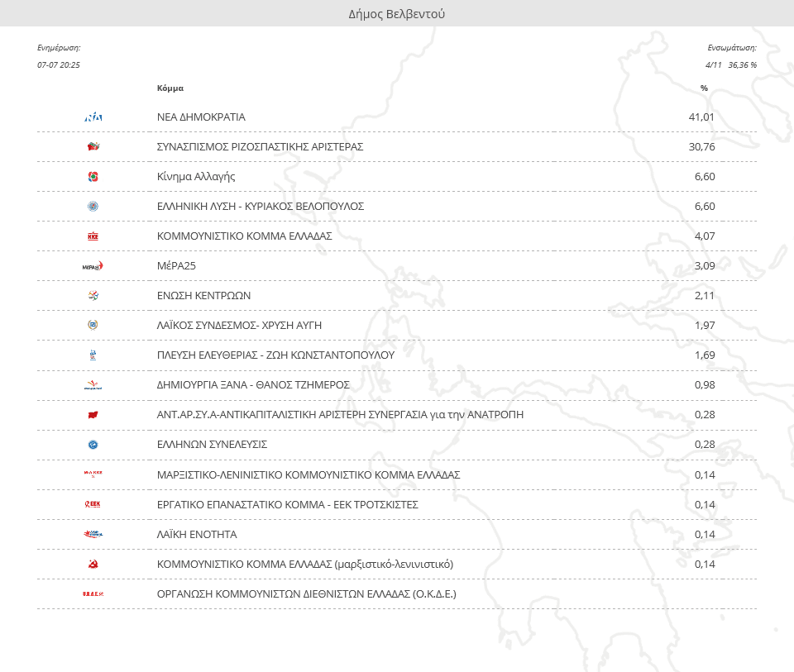The width and height of the screenshot is (794, 672).
Task: Select ΕΛΛΗΝΙΚΗ ΛΥΣΗ - ΚΥΡΙΑΚΟΣ ΒΕΛΟΠΟΥΛΟΣ name
Action: pyautogui.click(x=261, y=207)
